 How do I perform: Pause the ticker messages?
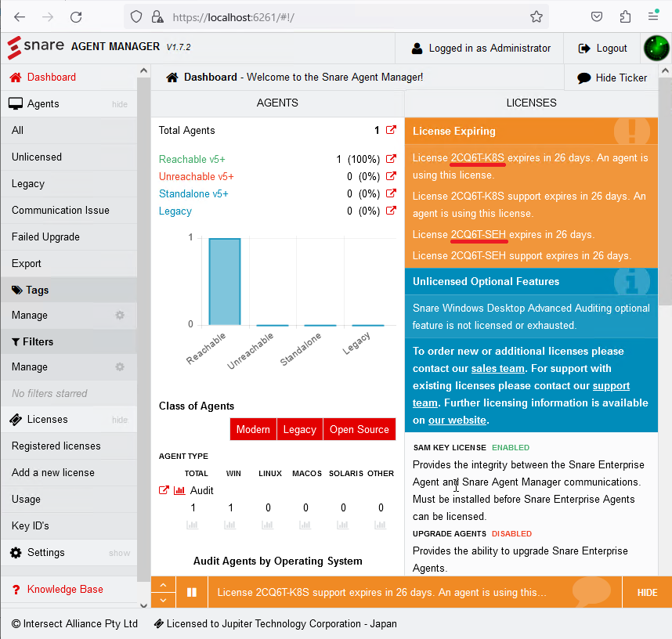click(x=192, y=592)
